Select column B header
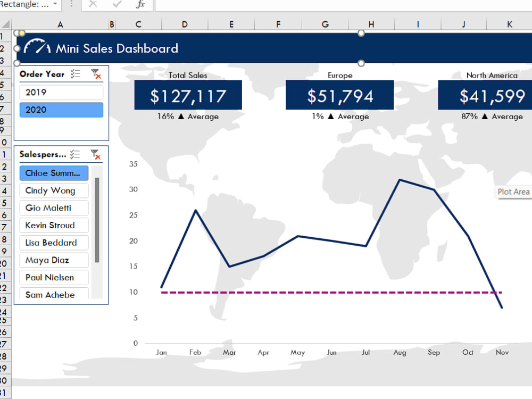 (x=112, y=24)
